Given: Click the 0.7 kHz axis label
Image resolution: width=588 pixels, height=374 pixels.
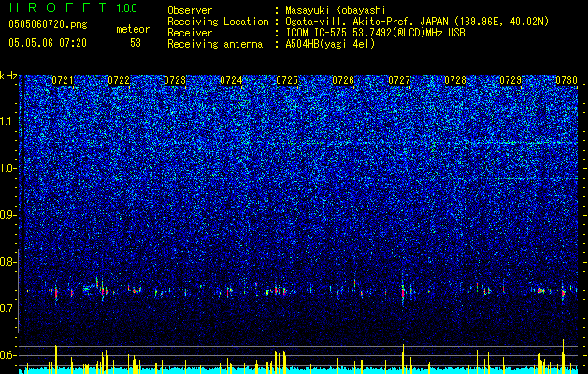Looking at the screenshot, I should coord(7,309).
